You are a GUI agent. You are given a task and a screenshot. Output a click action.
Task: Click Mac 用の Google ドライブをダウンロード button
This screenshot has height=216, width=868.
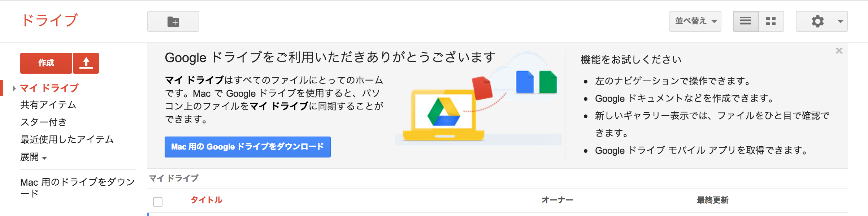(247, 147)
